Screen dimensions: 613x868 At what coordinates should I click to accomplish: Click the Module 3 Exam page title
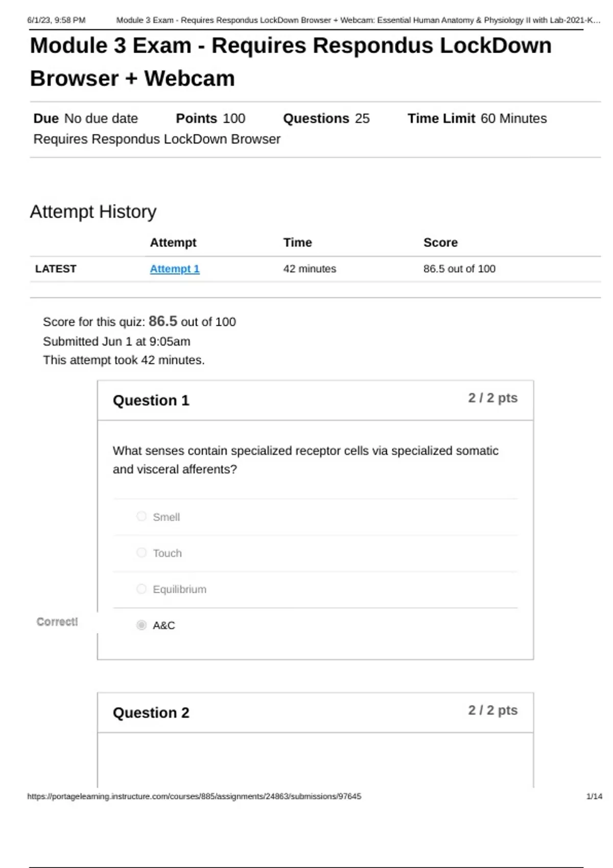pyautogui.click(x=291, y=62)
